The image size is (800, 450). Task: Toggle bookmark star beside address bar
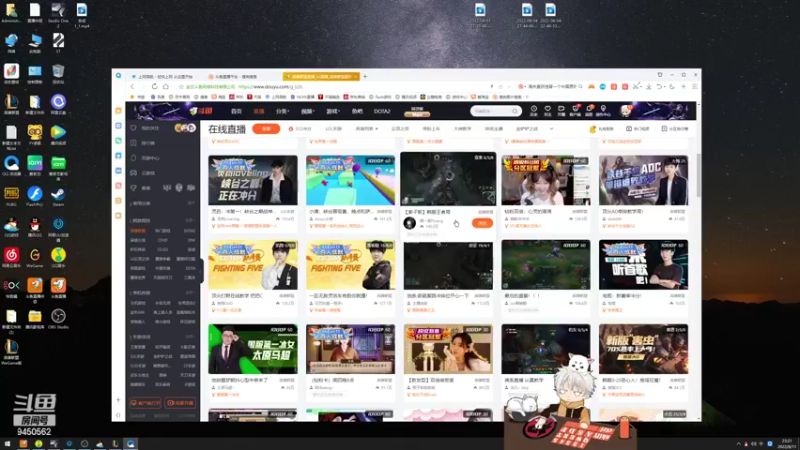181,87
